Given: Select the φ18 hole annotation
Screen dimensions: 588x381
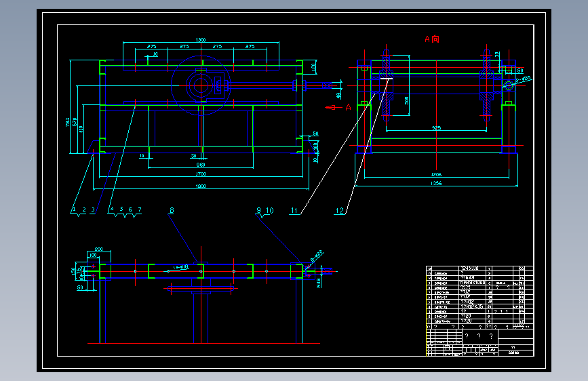Looking at the screenshot, I should click(182, 267).
